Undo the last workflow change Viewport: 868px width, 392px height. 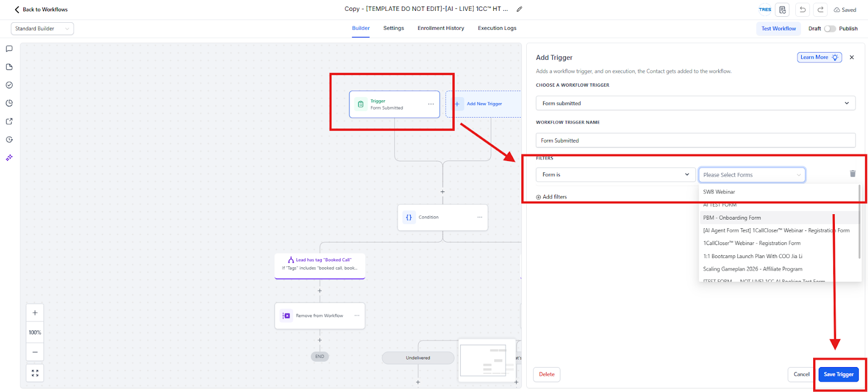pyautogui.click(x=802, y=10)
